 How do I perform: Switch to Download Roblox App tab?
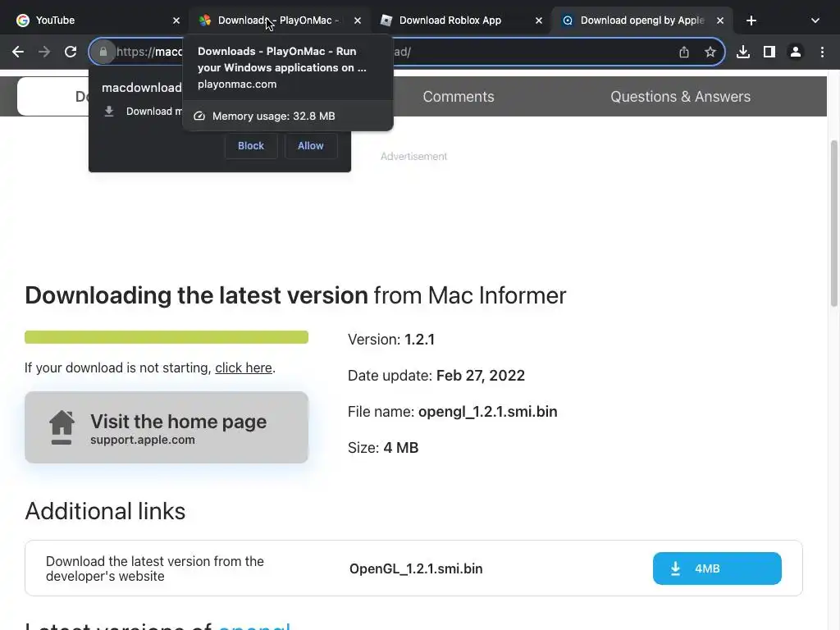coord(459,21)
